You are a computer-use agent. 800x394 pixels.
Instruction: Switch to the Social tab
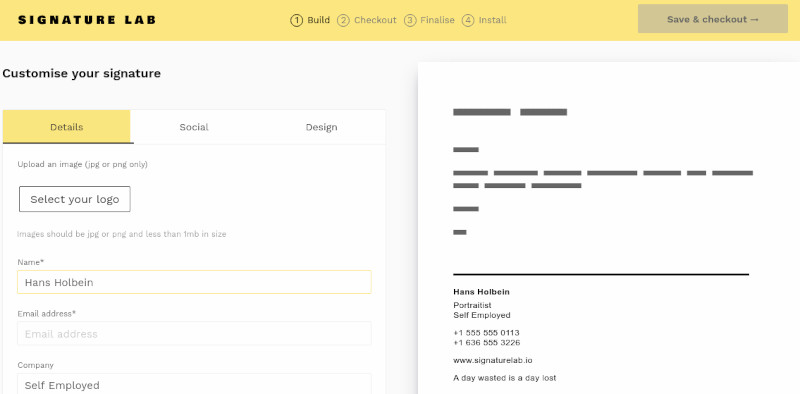pos(194,127)
